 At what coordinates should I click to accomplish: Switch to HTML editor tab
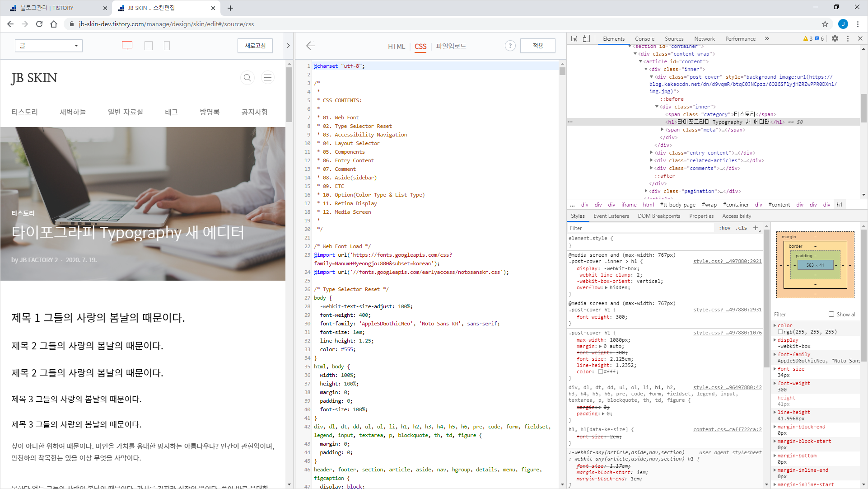[397, 46]
